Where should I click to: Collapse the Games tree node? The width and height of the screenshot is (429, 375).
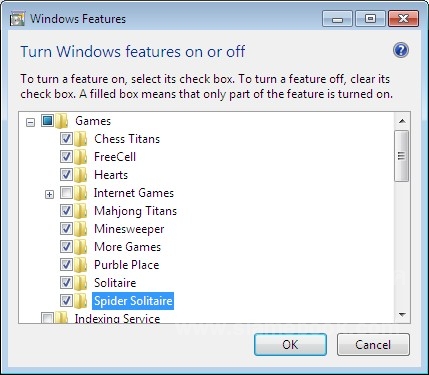tap(30, 122)
